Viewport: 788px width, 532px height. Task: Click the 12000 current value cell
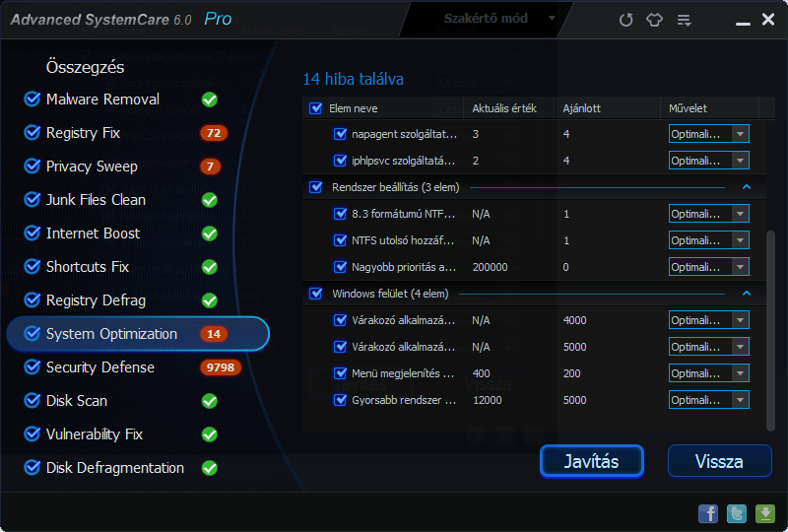[x=487, y=400]
